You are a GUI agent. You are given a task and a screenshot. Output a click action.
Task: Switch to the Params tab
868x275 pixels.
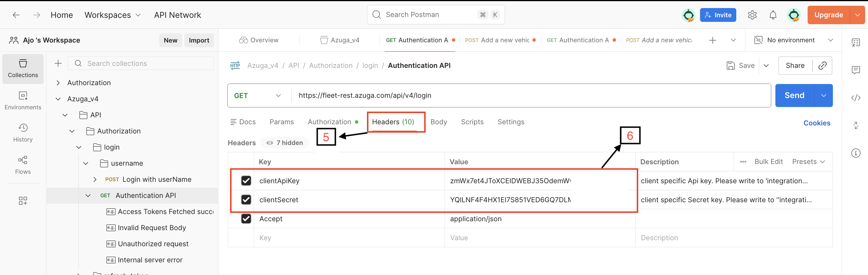click(281, 122)
